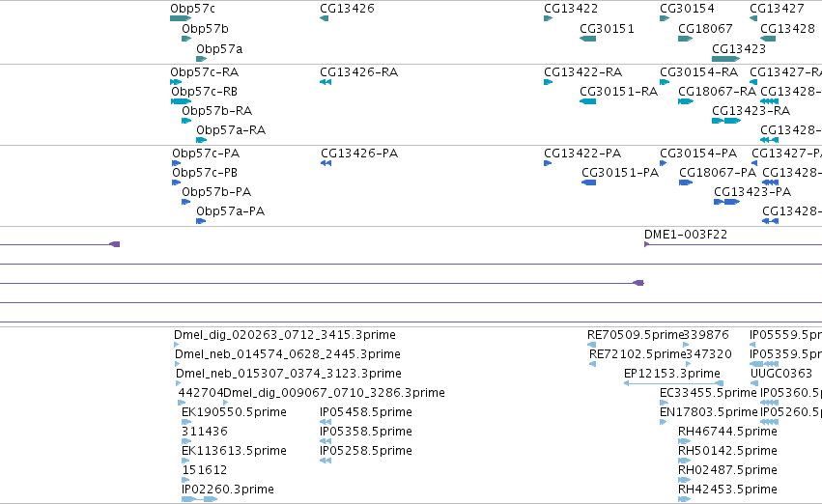The width and height of the screenshot is (822, 504).
Task: Click the CG13423 gene arrow bar
Action: pos(726,59)
